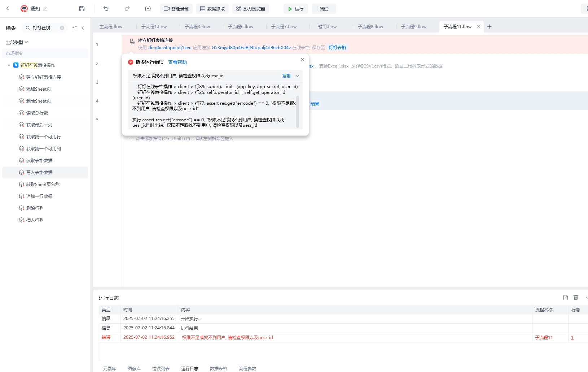Export the run log with file icon
Screen dimensions: 588x372
coord(566,298)
